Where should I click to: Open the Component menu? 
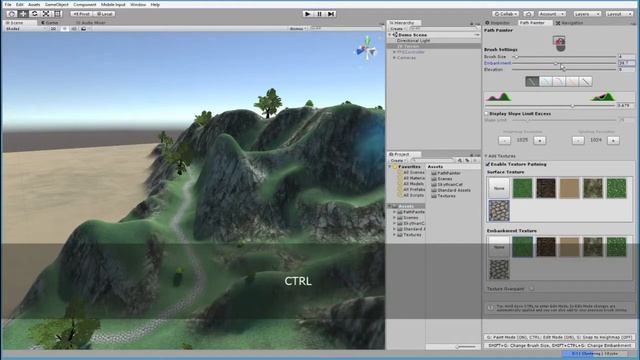click(x=84, y=4)
